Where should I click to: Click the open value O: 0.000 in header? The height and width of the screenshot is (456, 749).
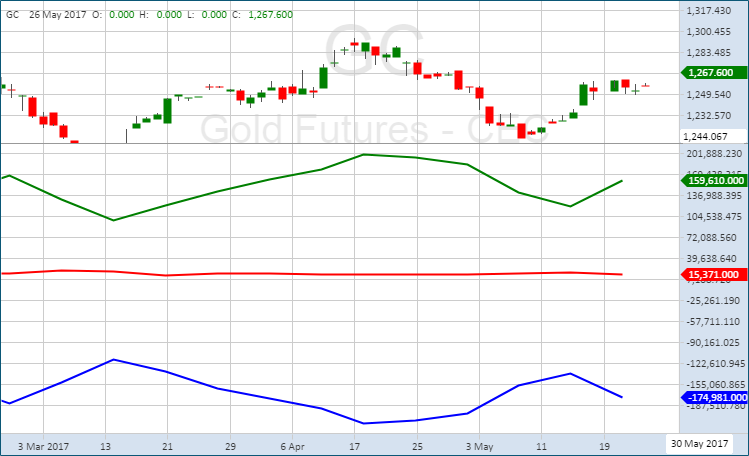(x=113, y=15)
